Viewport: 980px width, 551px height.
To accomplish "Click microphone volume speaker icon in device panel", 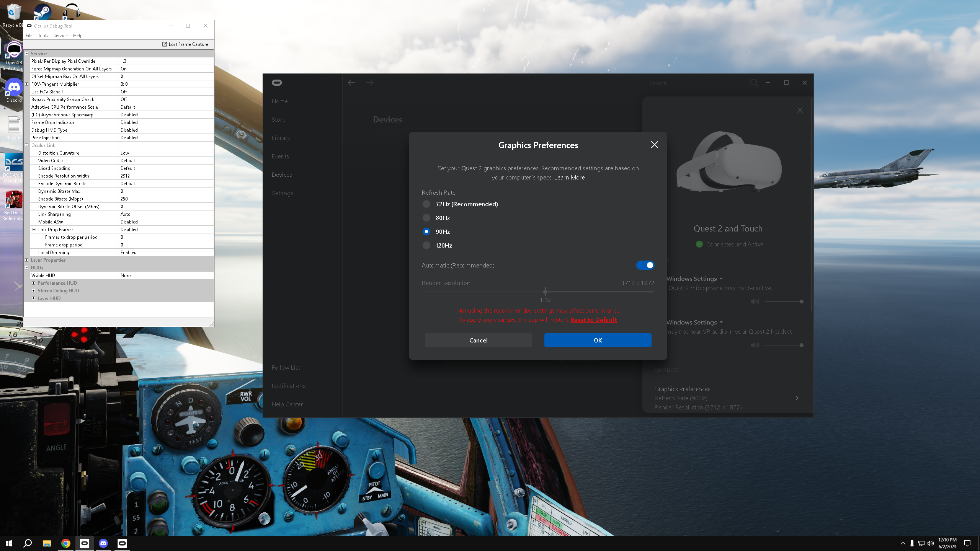I will [755, 302].
